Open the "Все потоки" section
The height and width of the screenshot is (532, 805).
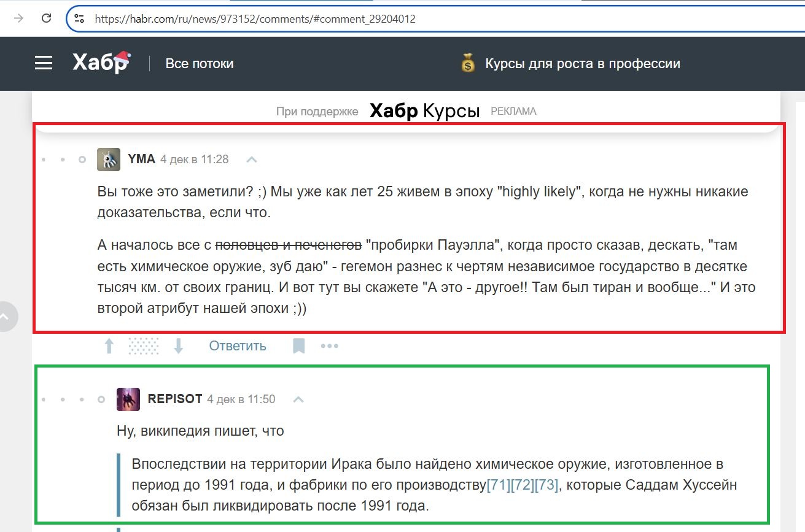point(199,63)
